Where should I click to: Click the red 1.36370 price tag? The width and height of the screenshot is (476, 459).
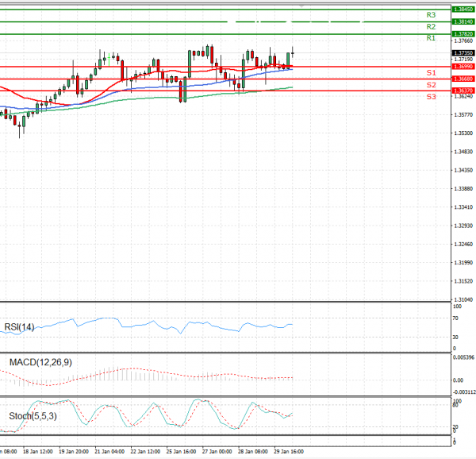click(463, 91)
